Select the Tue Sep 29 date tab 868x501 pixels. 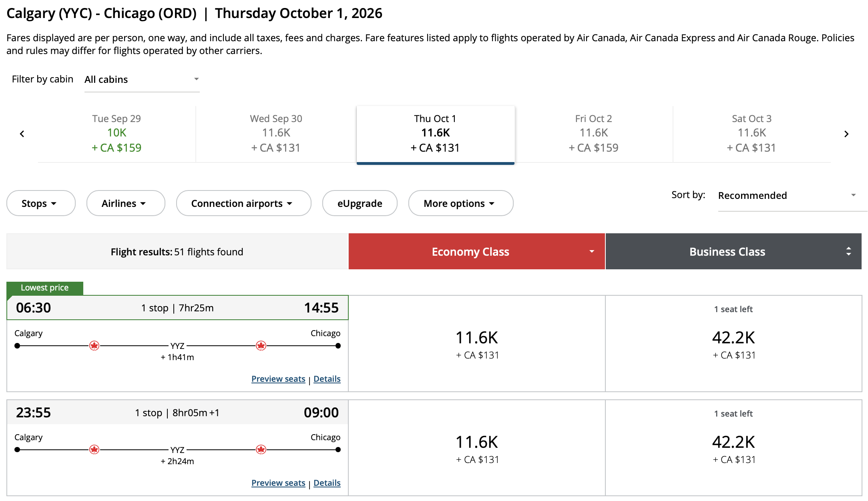(x=117, y=134)
